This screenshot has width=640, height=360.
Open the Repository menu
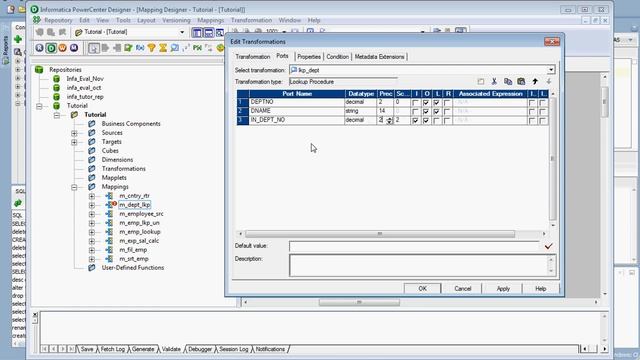[x=58, y=20]
